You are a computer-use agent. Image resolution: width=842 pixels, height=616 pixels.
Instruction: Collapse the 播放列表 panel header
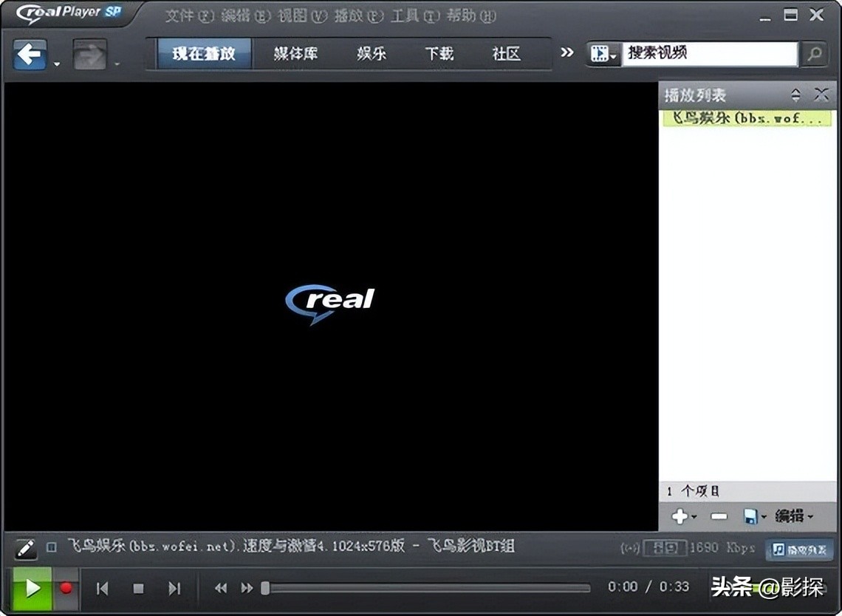(796, 95)
